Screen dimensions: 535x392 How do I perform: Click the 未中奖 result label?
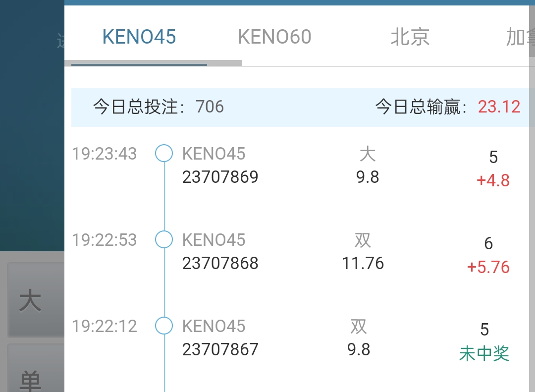pyautogui.click(x=484, y=353)
